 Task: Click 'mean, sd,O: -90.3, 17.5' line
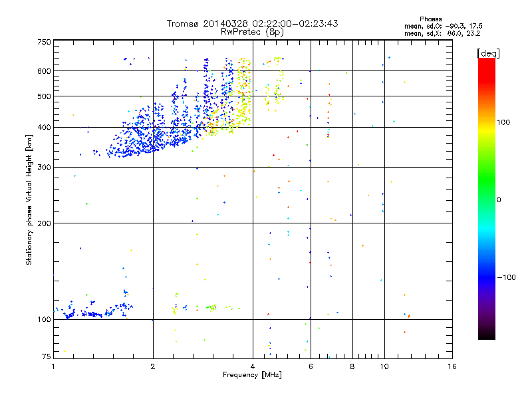click(443, 26)
